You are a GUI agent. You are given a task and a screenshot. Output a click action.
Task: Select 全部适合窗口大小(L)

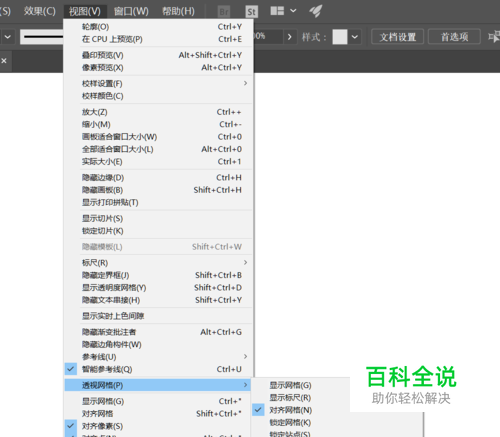(158, 149)
